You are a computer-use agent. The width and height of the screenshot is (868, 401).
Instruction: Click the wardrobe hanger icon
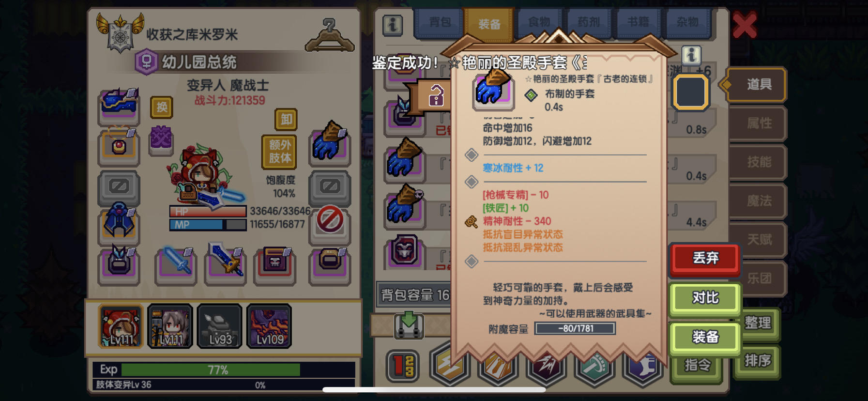(x=330, y=35)
